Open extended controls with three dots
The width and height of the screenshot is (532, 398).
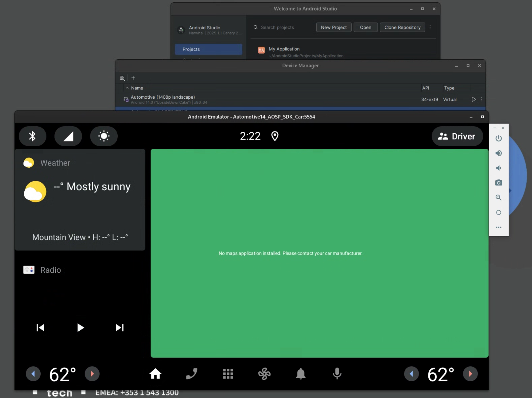point(498,227)
